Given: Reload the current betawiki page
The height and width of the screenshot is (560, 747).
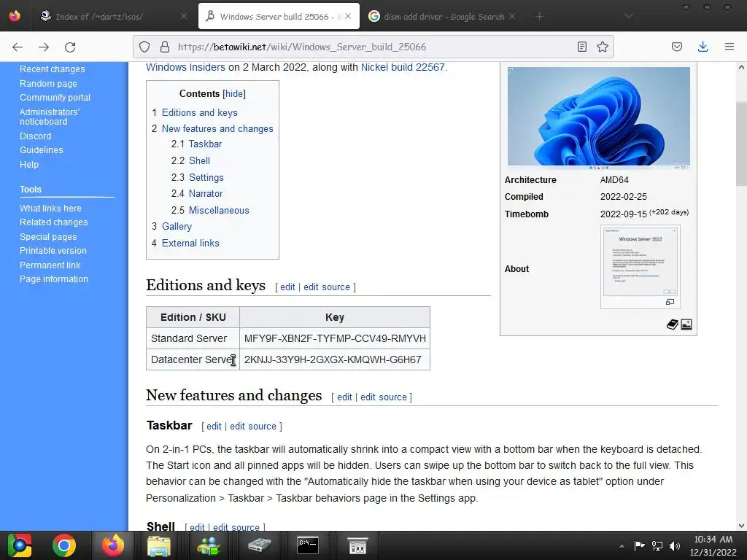Looking at the screenshot, I should 70,47.
